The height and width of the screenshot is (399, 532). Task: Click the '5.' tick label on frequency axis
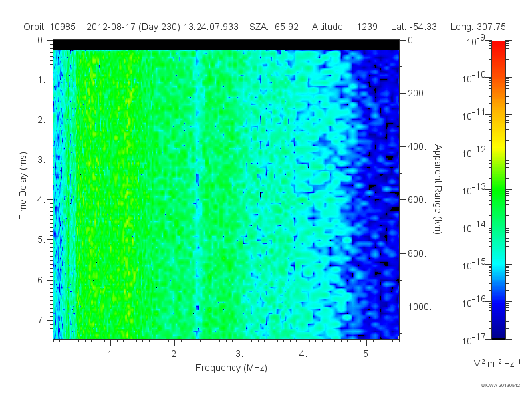coord(367,354)
